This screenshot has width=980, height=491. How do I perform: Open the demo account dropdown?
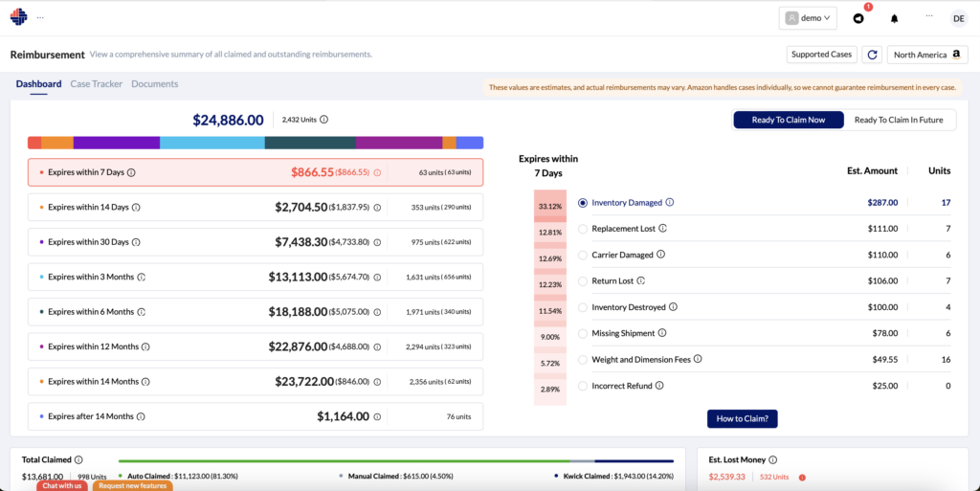808,18
